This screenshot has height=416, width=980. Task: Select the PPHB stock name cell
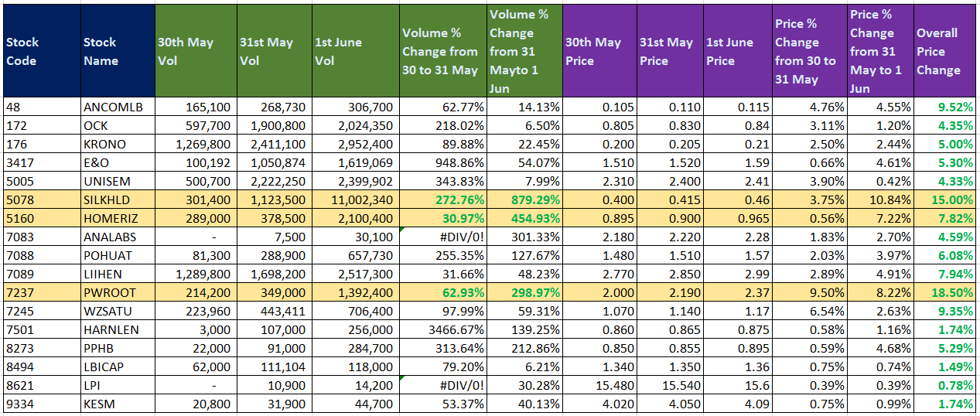(118, 348)
